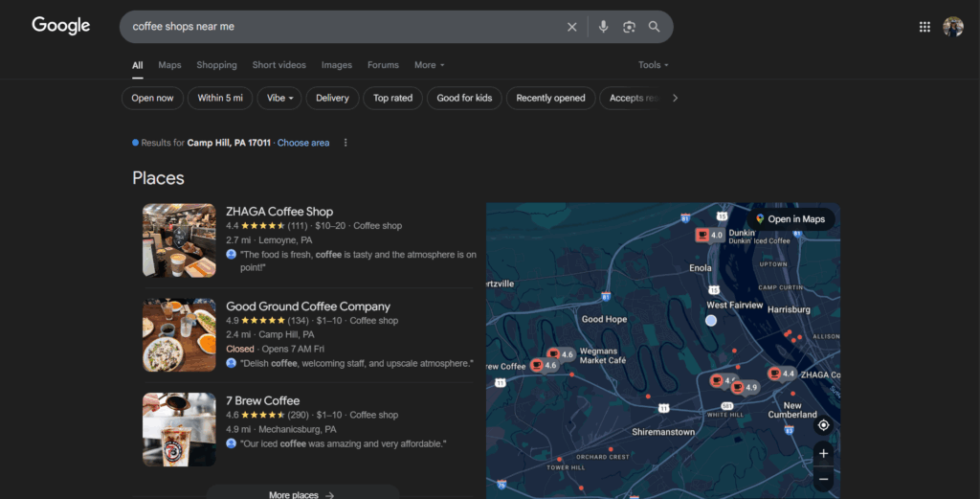The image size is (980, 499).
Task: Zoom out the map with minus
Action: coord(823,480)
